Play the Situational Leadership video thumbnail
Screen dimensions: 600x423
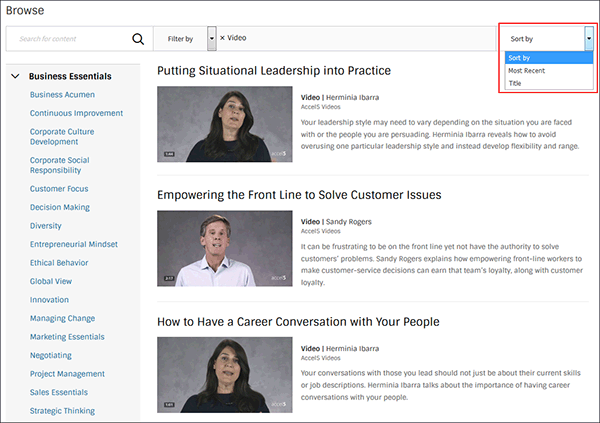[225, 124]
